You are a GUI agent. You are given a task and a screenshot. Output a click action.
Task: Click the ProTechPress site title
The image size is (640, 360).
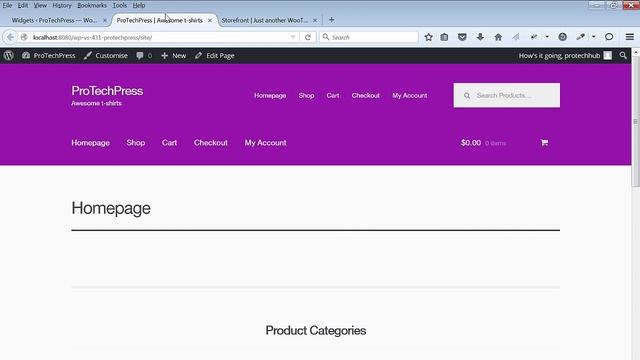tap(107, 91)
